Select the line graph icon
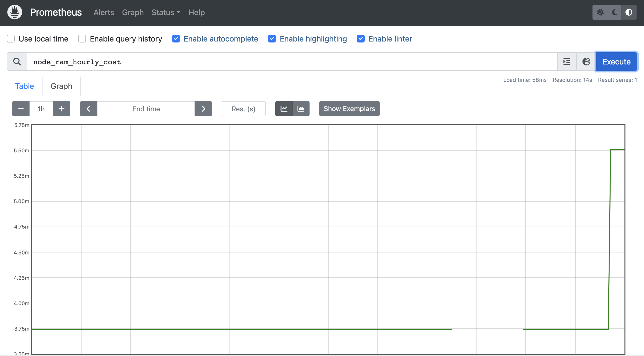Image resolution: width=644 pixels, height=356 pixels. point(284,109)
